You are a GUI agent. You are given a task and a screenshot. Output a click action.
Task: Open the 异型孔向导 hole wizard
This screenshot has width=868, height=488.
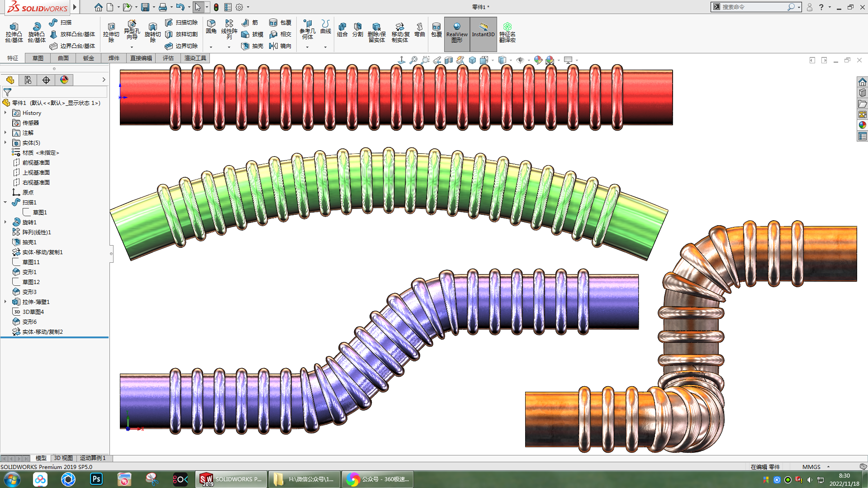pos(132,31)
